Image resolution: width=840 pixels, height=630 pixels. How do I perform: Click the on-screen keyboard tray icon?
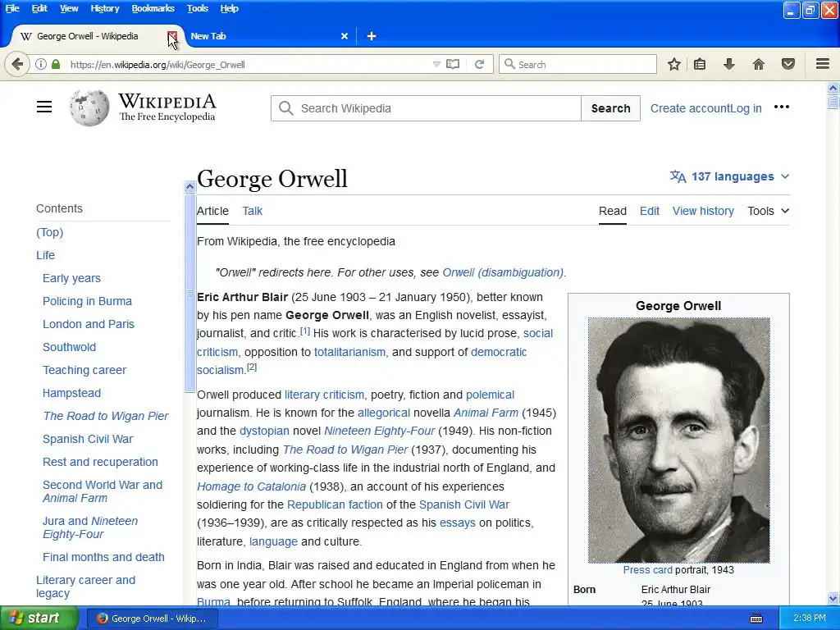click(x=756, y=619)
